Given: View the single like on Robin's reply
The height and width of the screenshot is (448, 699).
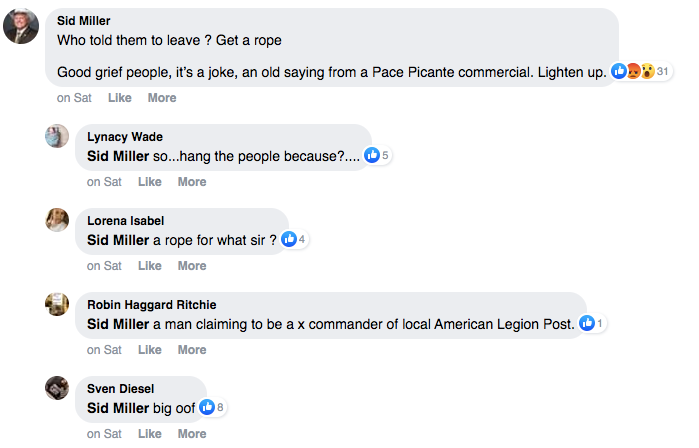Looking at the screenshot, I should (x=592, y=323).
